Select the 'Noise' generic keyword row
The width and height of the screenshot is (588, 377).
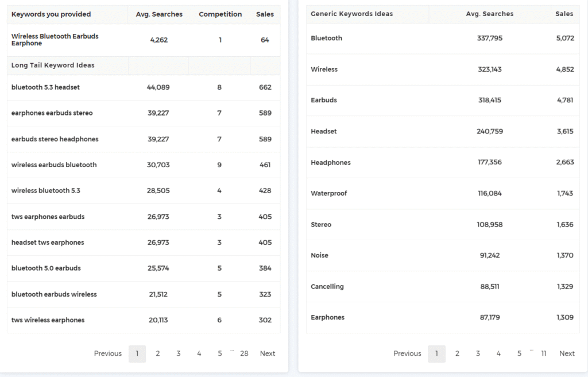coord(319,255)
